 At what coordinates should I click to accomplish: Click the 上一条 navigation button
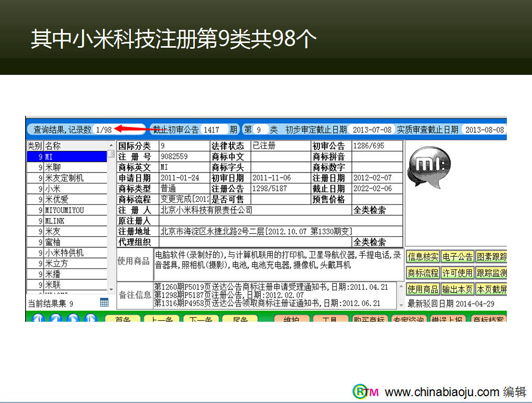tap(162, 319)
